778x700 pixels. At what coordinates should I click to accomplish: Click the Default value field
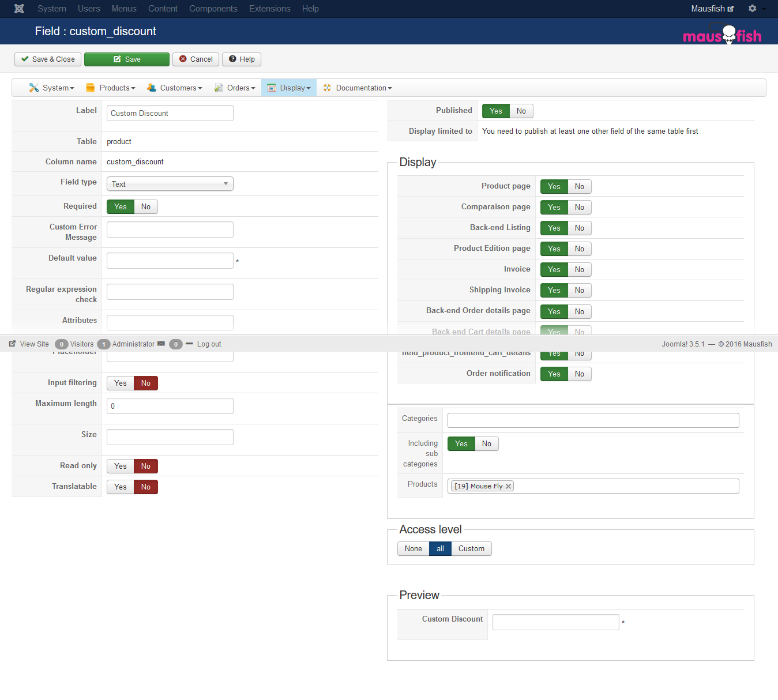click(170, 261)
